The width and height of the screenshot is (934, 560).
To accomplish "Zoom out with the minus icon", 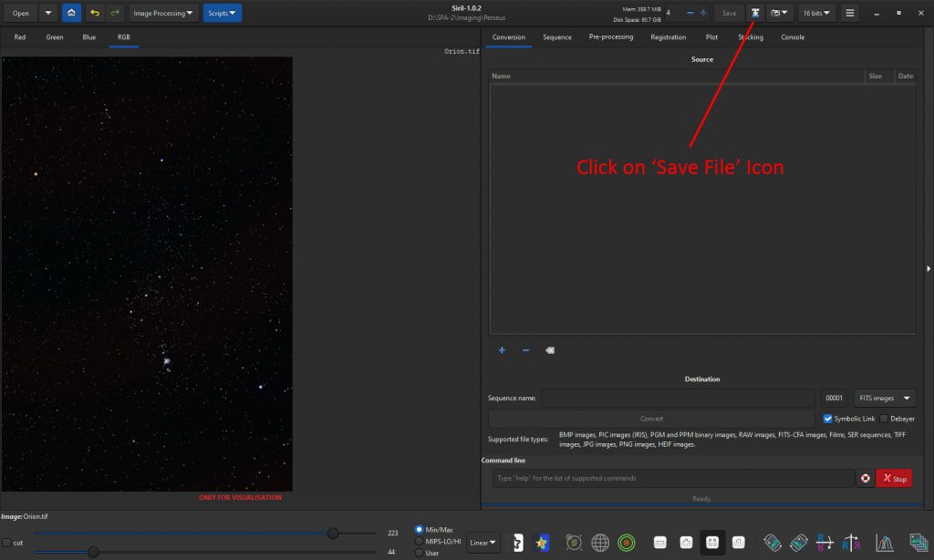I will point(660,542).
